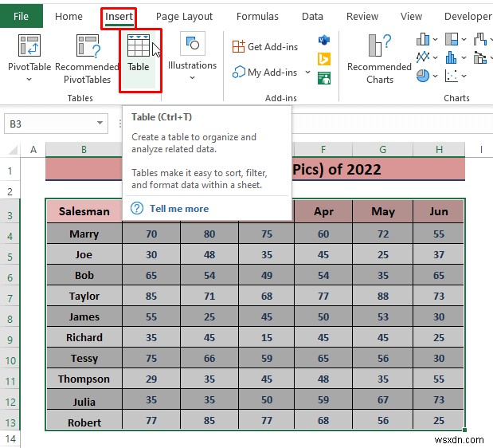Click the Apr header cell
The width and height of the screenshot is (493, 448).
click(323, 211)
